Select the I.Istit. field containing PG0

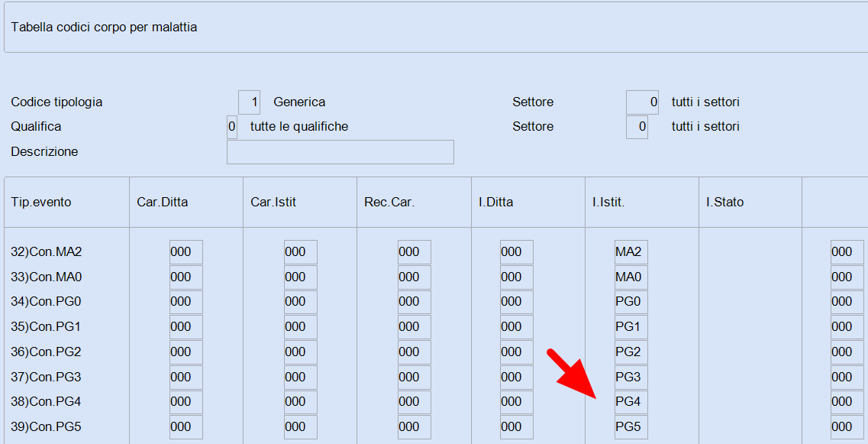click(631, 302)
